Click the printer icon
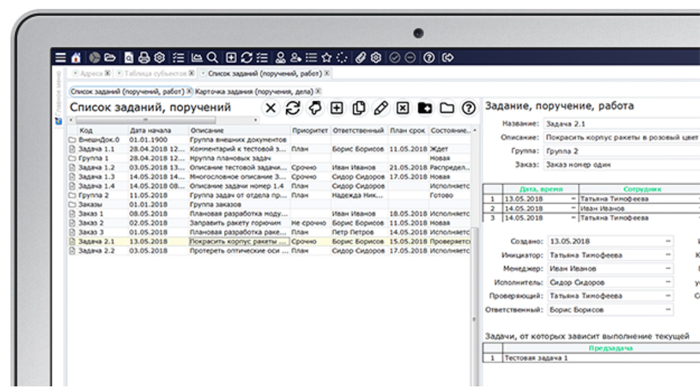This screenshot has height=387, width=700. coord(144,58)
